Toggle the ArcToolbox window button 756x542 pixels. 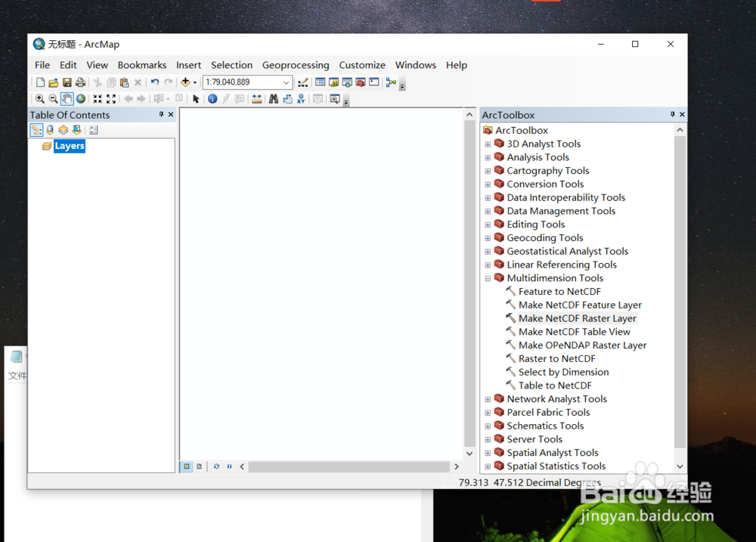(361, 82)
